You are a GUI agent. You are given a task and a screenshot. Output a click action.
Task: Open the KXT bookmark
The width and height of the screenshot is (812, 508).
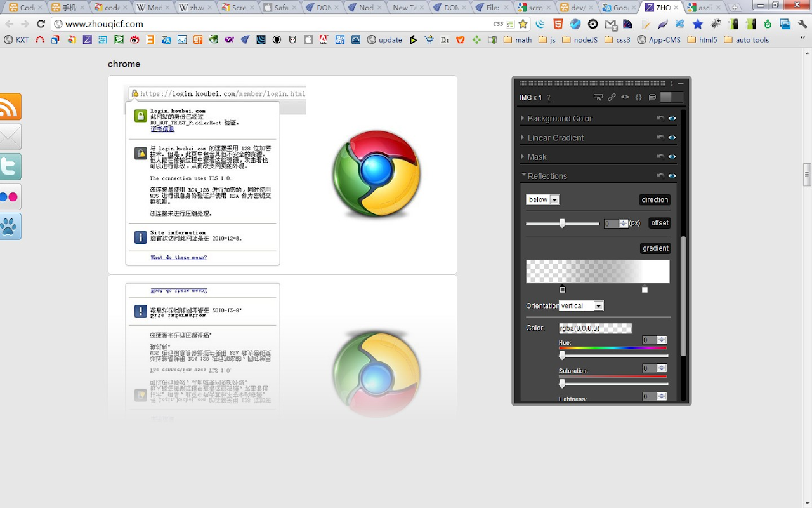[x=16, y=39]
